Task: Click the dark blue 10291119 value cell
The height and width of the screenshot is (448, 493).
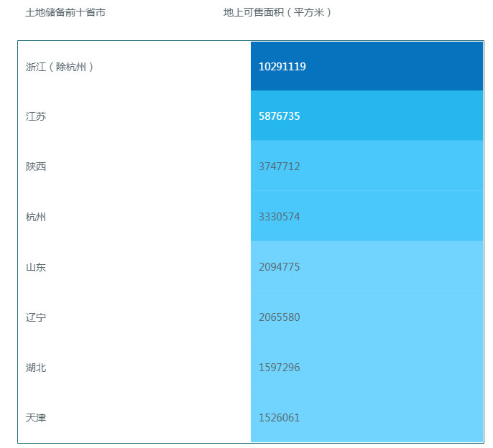Action: pos(367,66)
